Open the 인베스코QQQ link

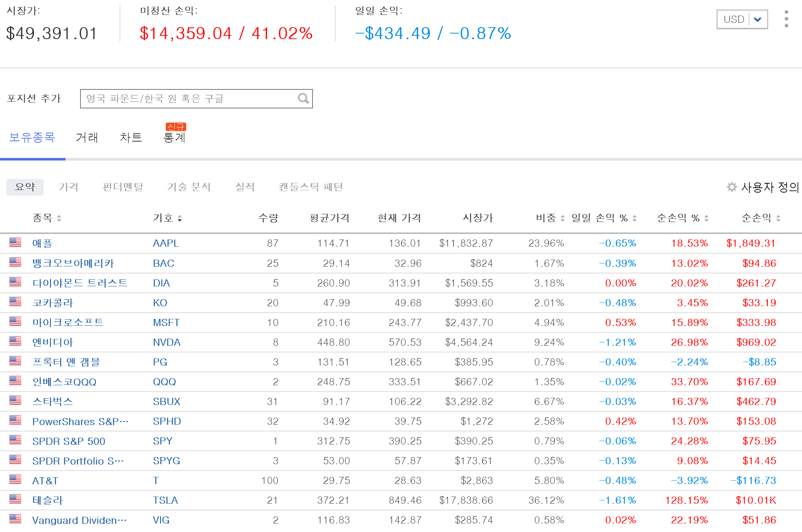pyautogui.click(x=64, y=382)
